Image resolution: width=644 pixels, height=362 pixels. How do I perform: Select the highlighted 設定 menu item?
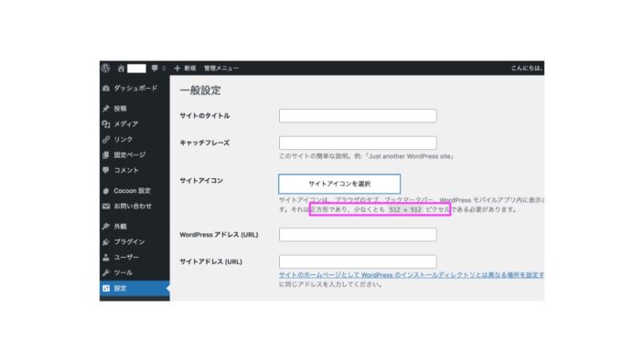[x=134, y=288]
